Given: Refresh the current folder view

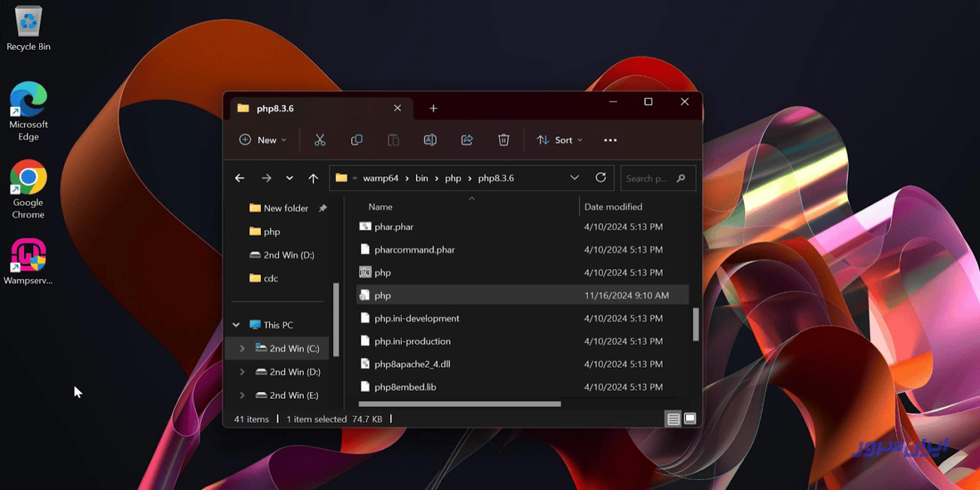Looking at the screenshot, I should click(600, 178).
